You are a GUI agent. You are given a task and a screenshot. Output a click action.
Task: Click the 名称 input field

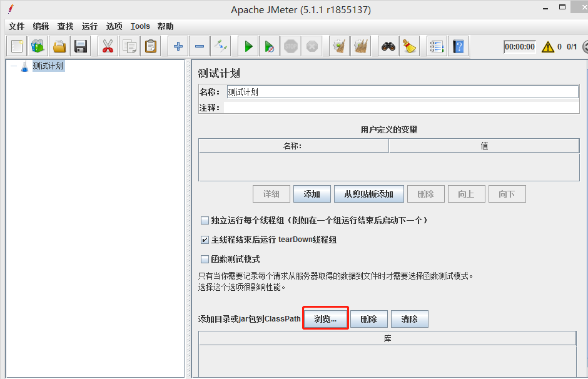tap(402, 92)
